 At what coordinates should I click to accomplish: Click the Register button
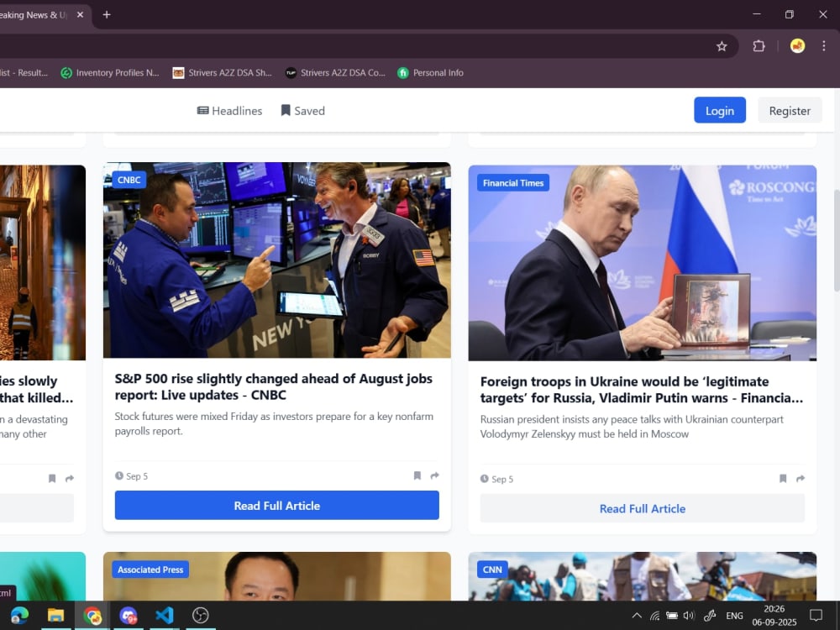[x=790, y=110]
